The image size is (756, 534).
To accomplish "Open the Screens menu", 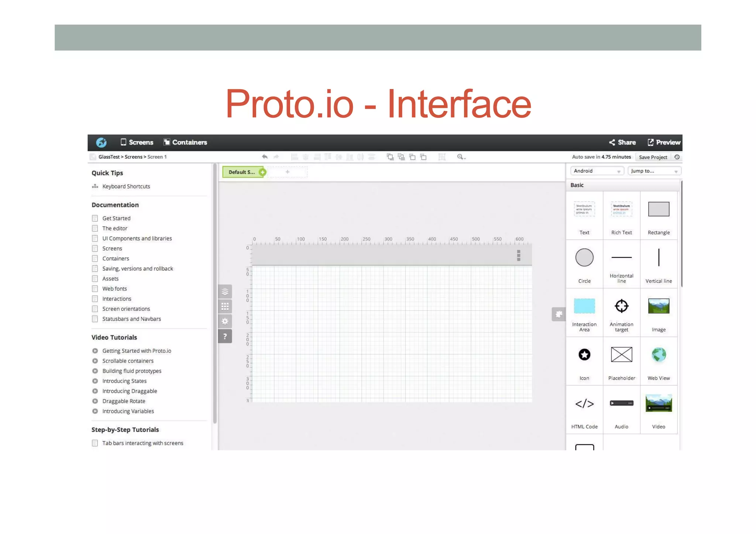I will click(137, 142).
